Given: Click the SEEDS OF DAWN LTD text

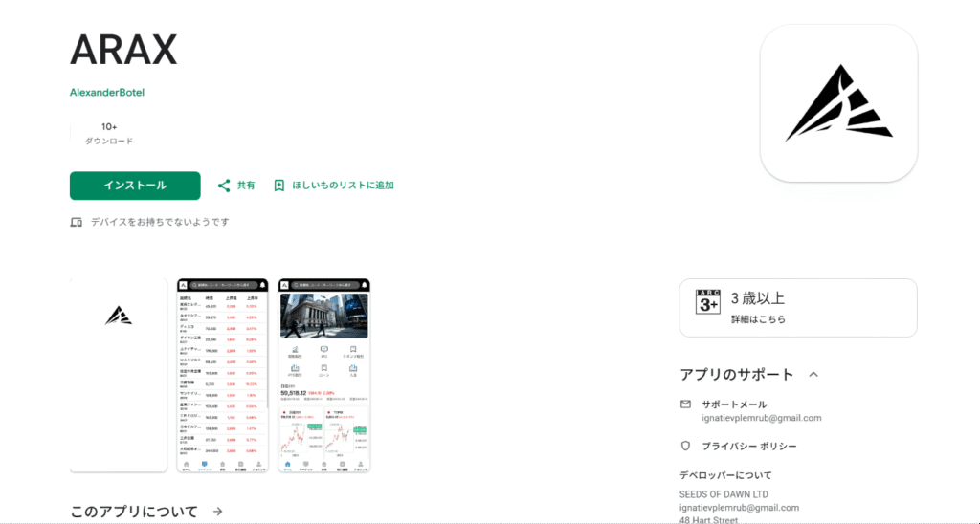Looking at the screenshot, I should tap(724, 494).
